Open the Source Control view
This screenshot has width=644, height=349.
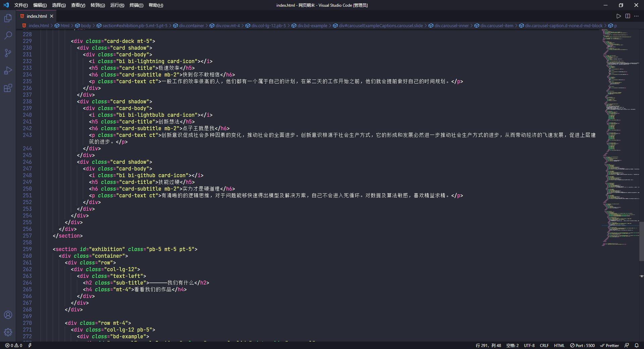coord(8,53)
